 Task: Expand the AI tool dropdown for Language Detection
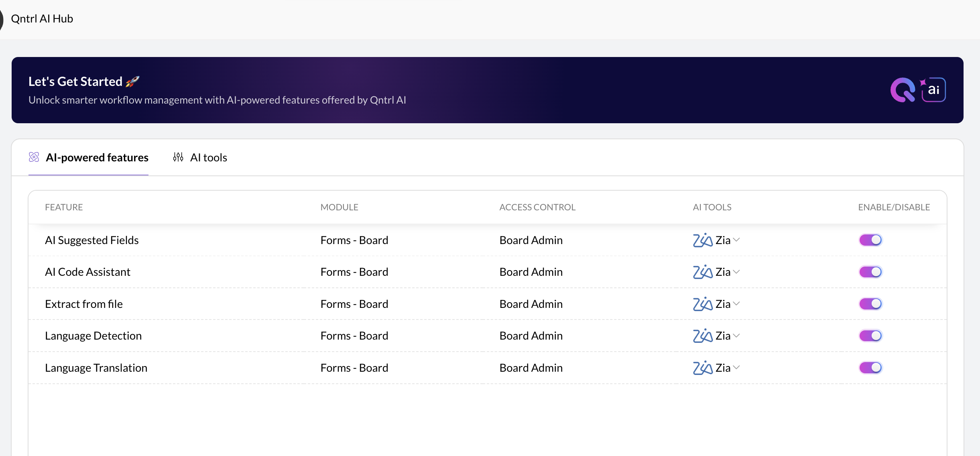coord(736,336)
